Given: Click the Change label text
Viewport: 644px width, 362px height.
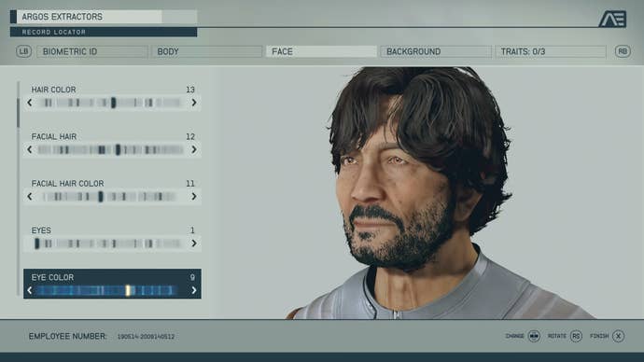Looking at the screenshot, I should point(514,336).
